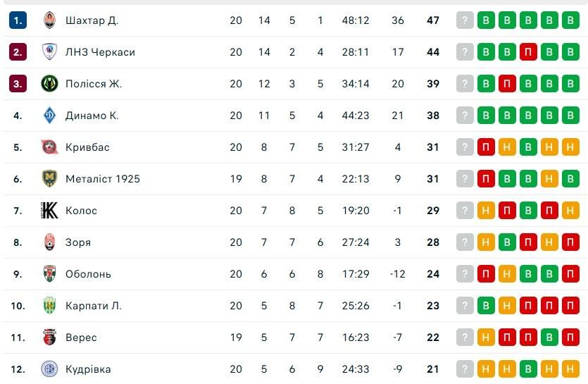Image resolution: width=588 pixels, height=384 pixels.
Task: Click Шахтар Д. points total 47
Action: 433,20
